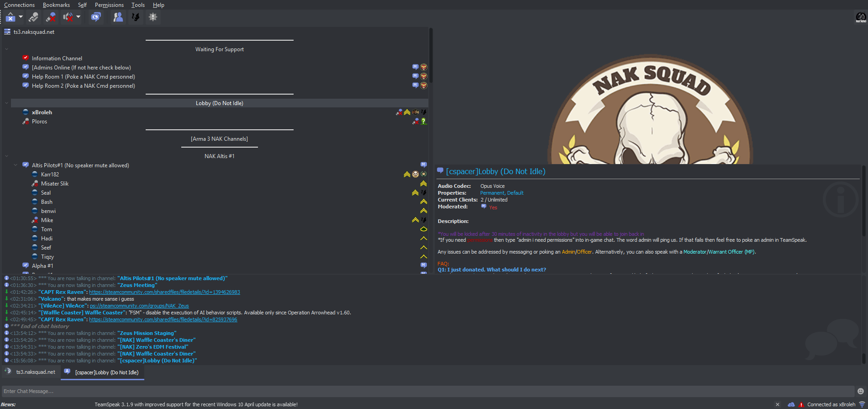Screen dimensions: 868x409
Task: Open VileAce's NAK_Zeus steam group link
Action: point(139,306)
